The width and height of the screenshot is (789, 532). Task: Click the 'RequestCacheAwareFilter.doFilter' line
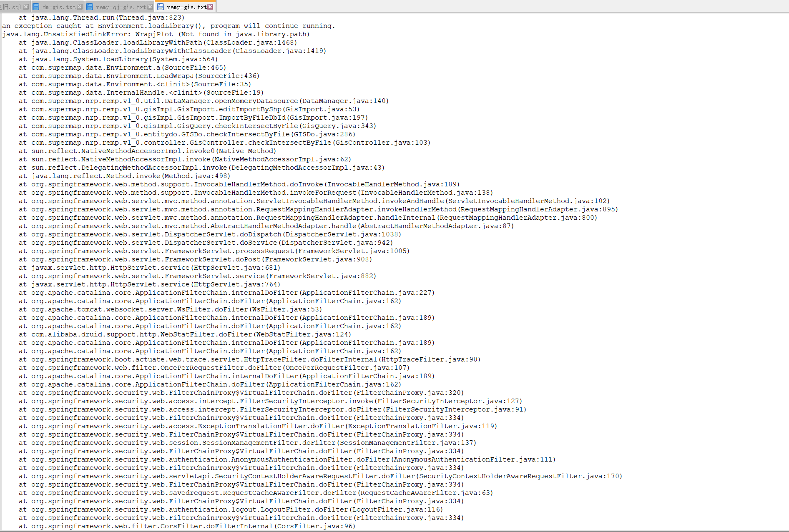(x=256, y=493)
